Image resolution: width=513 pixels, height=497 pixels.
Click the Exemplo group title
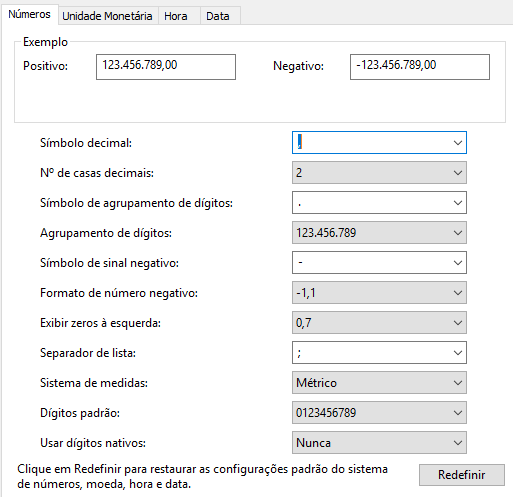click(45, 42)
